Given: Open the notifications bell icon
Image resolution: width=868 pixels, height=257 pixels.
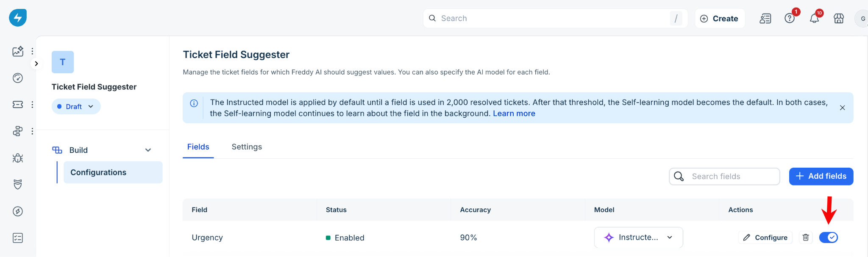Looking at the screenshot, I should tap(814, 19).
